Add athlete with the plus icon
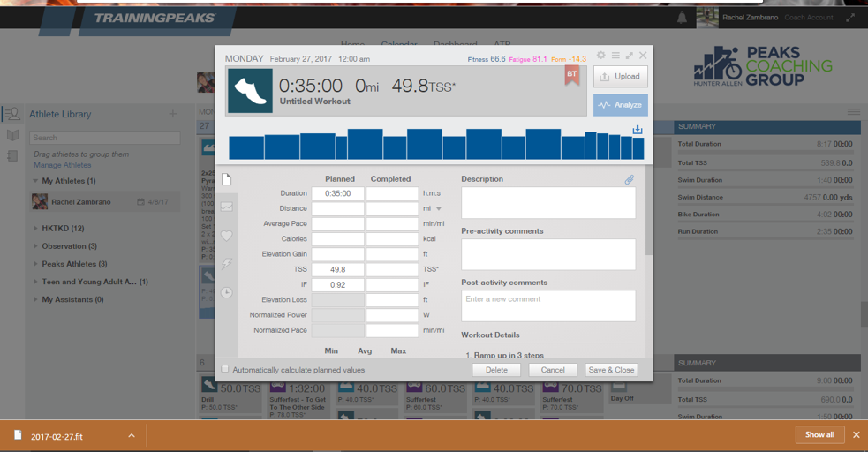The width and height of the screenshot is (868, 452). 173,114
